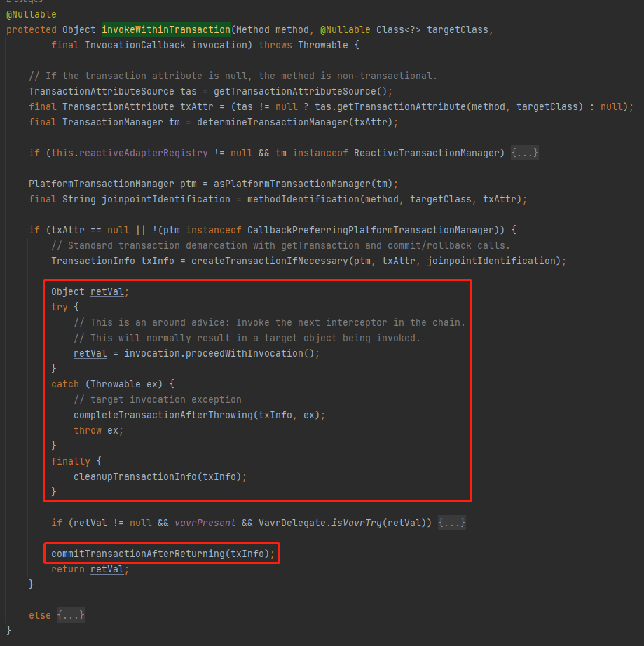The image size is (644, 646).
Task: Click the 'protected' keyword
Action: tap(32, 29)
